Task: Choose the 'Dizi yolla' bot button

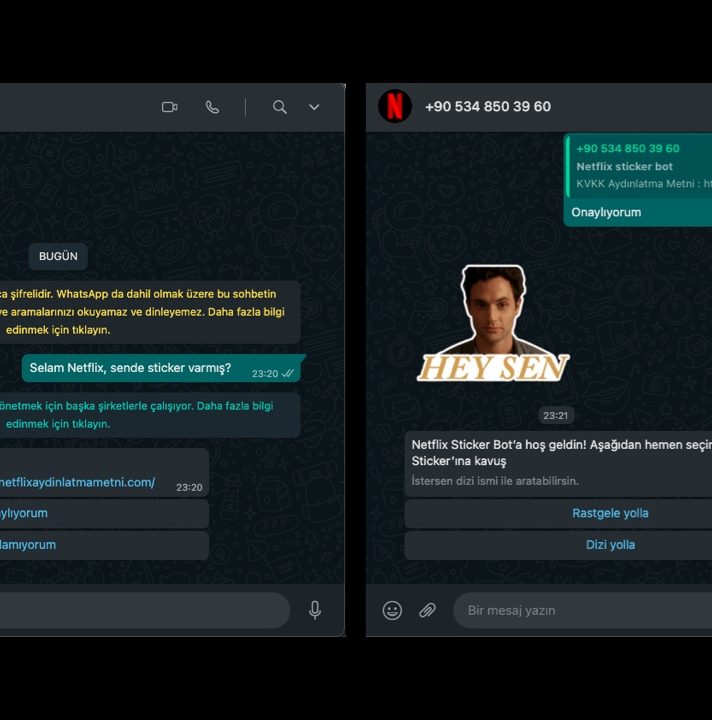Action: pos(558,545)
